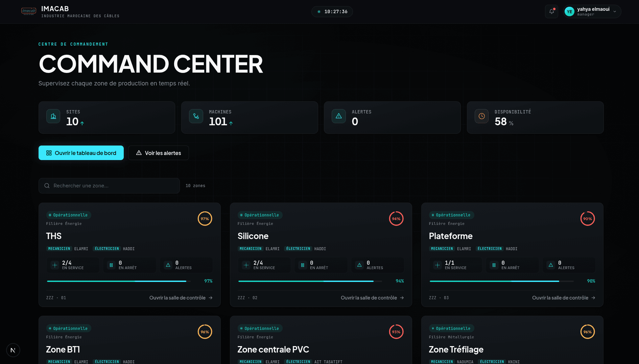Click the Machines stat card icon

click(x=196, y=116)
